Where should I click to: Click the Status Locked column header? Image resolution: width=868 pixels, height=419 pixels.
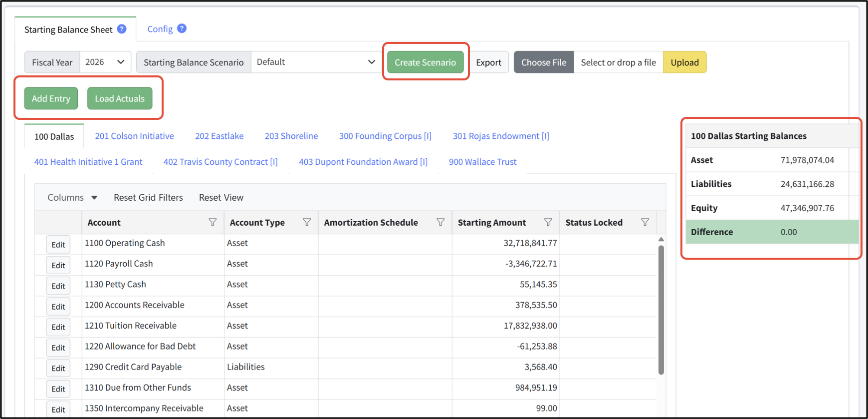pyautogui.click(x=594, y=222)
